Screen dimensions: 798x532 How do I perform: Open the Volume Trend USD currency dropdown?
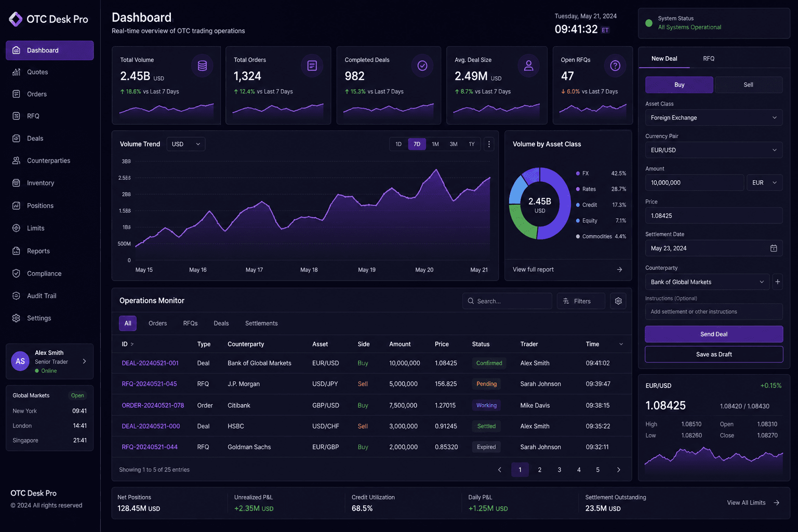coord(186,144)
